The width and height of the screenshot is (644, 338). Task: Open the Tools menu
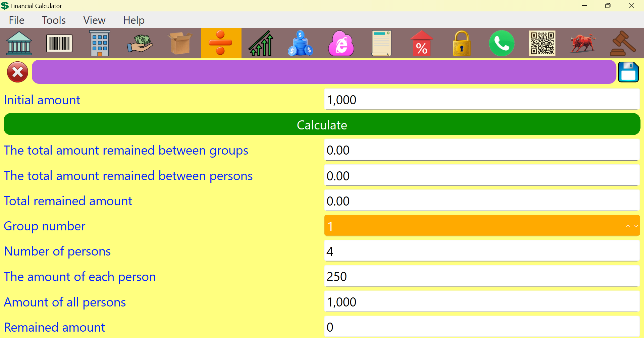pyautogui.click(x=54, y=20)
